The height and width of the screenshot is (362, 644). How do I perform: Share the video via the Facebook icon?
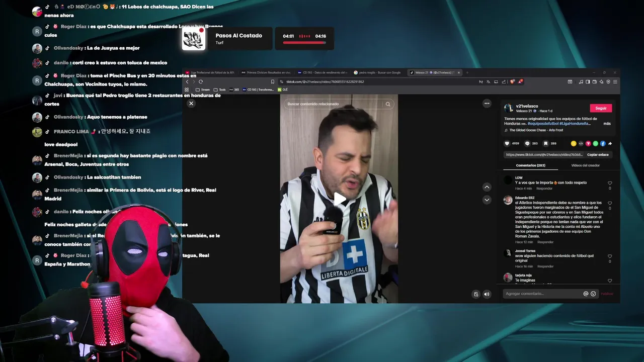coord(603,143)
